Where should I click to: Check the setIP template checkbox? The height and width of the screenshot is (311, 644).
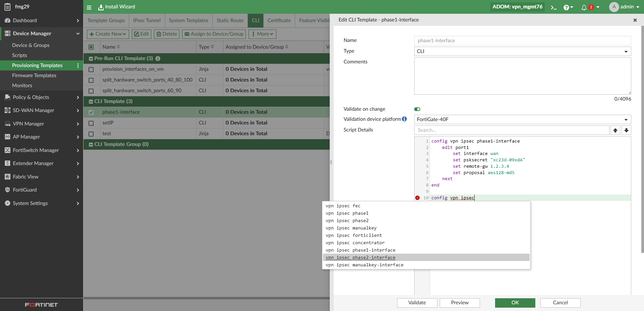pyautogui.click(x=91, y=123)
